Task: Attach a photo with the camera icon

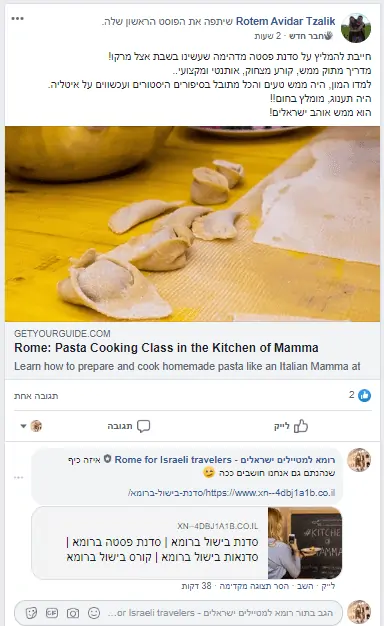Action: 73,613
